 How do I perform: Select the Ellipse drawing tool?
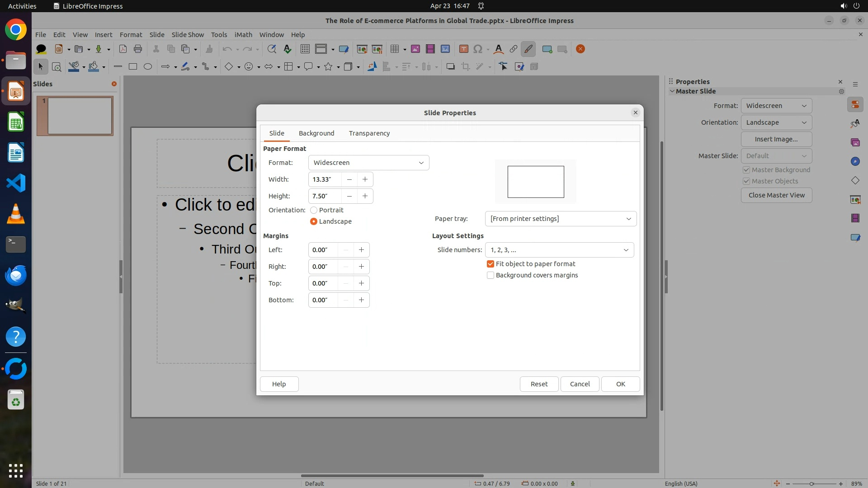coord(148,67)
